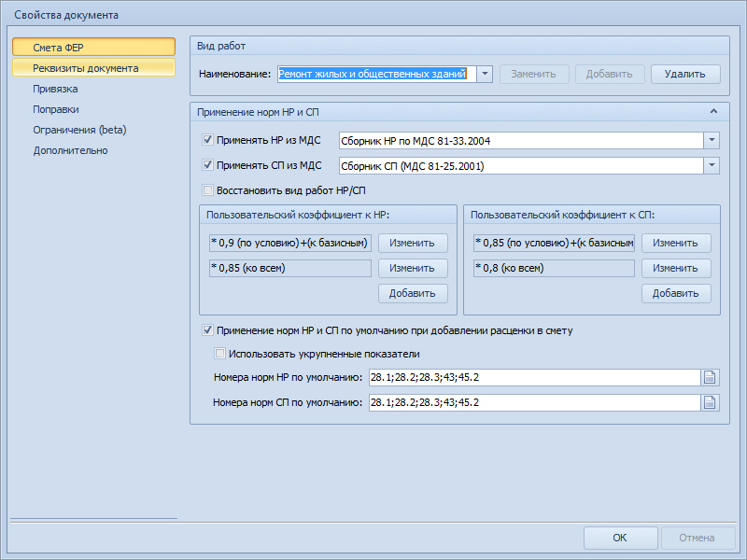This screenshot has width=747, height=560.
Task: Switch to the 'Привязка' section
Action: point(55,89)
